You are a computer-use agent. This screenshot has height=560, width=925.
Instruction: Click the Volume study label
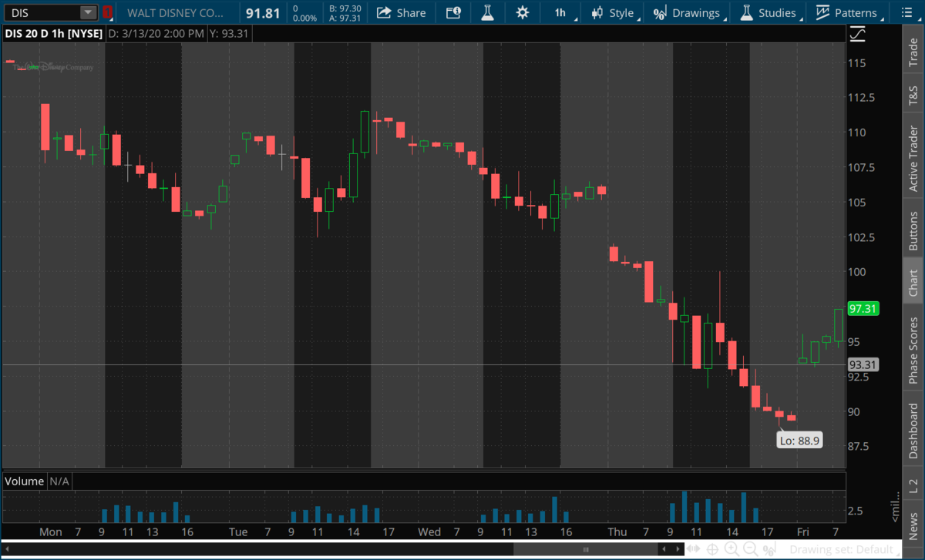(x=25, y=481)
